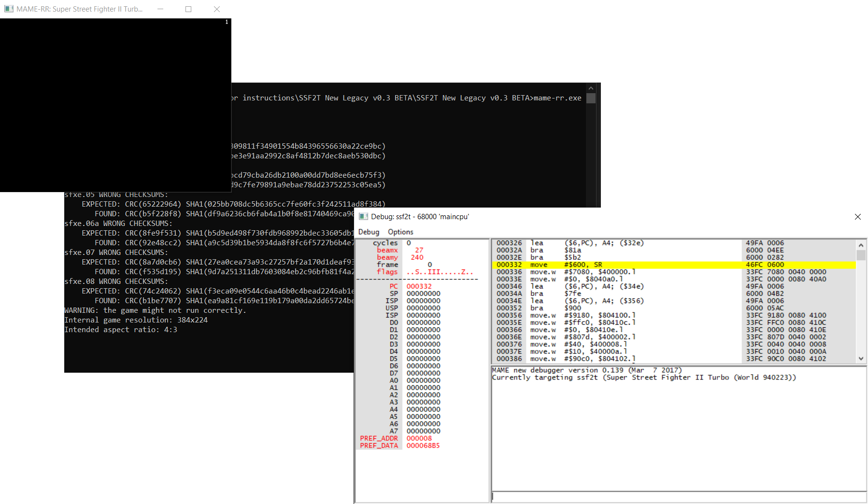
Task: Select disassembly line at address 00036E
Action: point(674,337)
